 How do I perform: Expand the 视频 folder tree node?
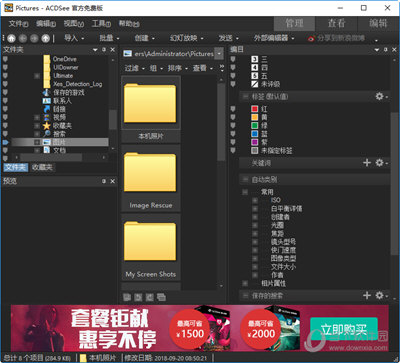click(x=37, y=117)
